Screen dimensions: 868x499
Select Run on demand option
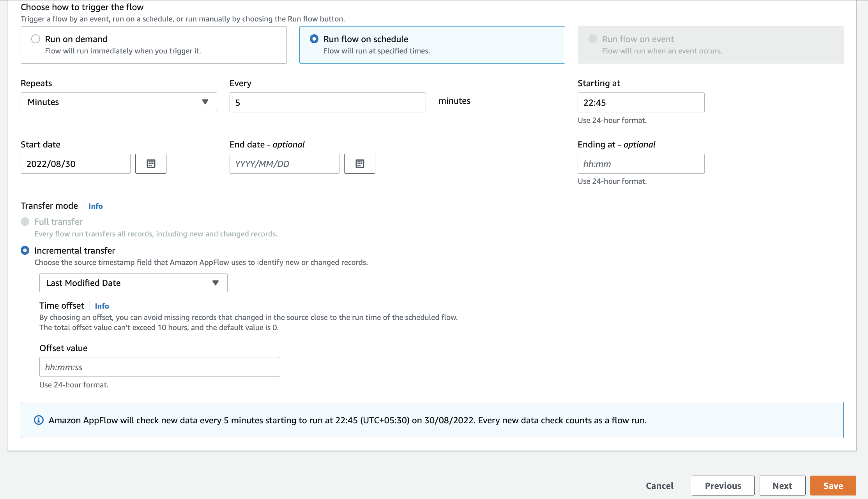(36, 39)
